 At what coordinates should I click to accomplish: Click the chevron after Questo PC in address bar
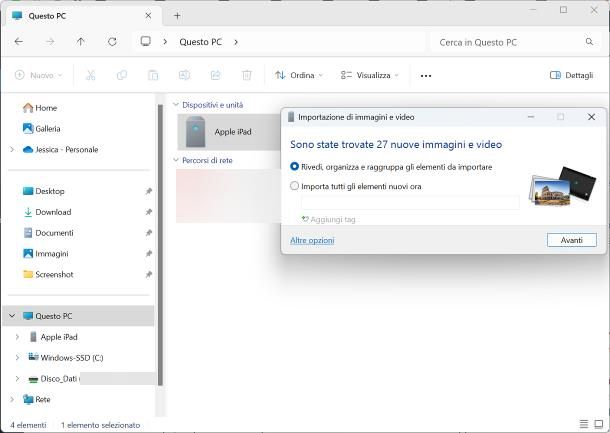236,42
